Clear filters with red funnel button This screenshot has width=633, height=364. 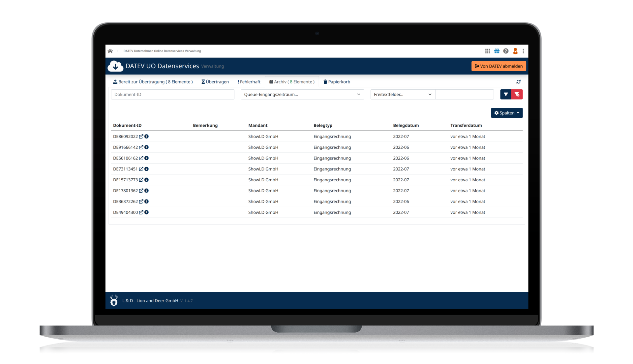[517, 95]
